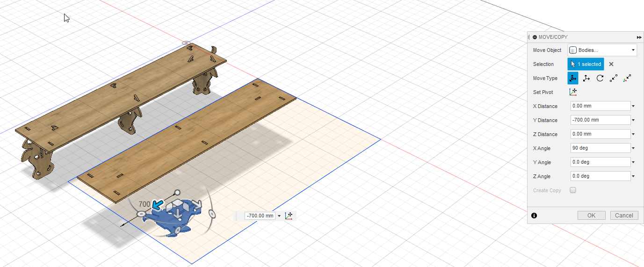Expand the Y Angle dropdown arrow
This screenshot has width=644, height=267.
click(633, 162)
